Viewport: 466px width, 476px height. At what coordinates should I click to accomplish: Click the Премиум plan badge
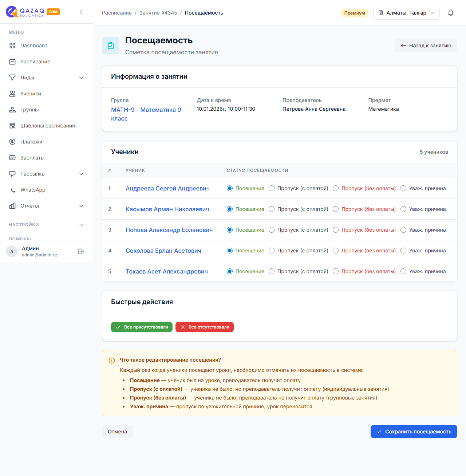coord(355,13)
